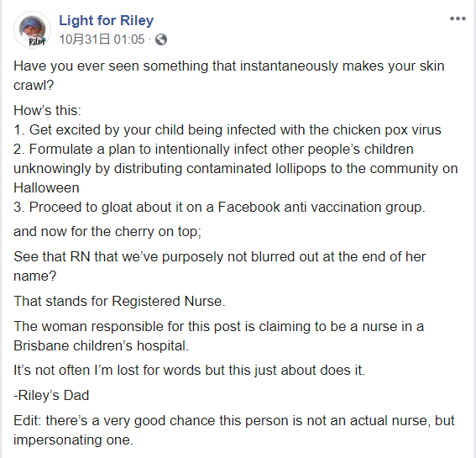Screen dimensions: 476x458
Task: Select the "cherry on top" line
Action: point(107,232)
